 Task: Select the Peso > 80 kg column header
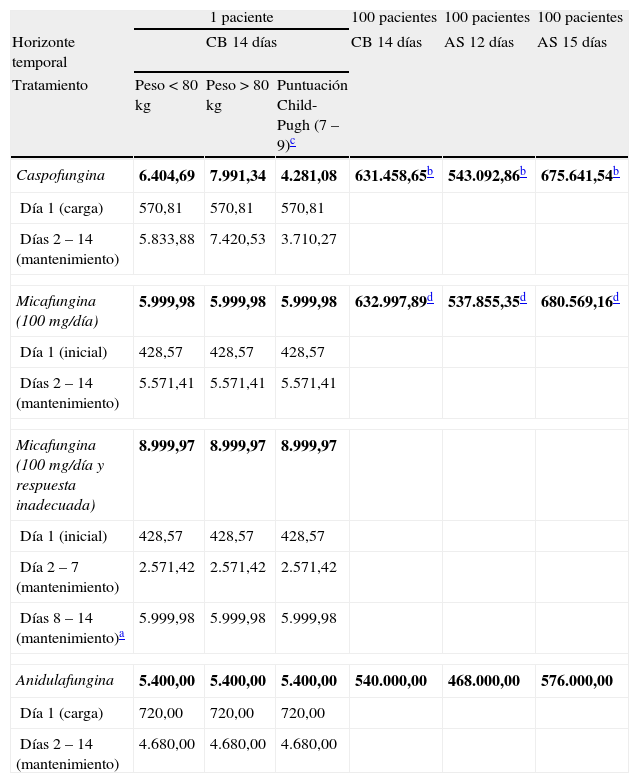coord(237,95)
